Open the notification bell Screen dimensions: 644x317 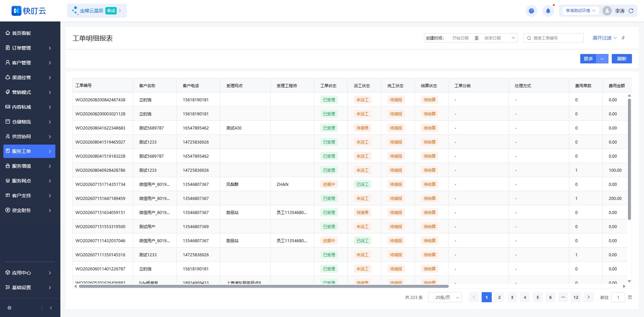coord(548,11)
